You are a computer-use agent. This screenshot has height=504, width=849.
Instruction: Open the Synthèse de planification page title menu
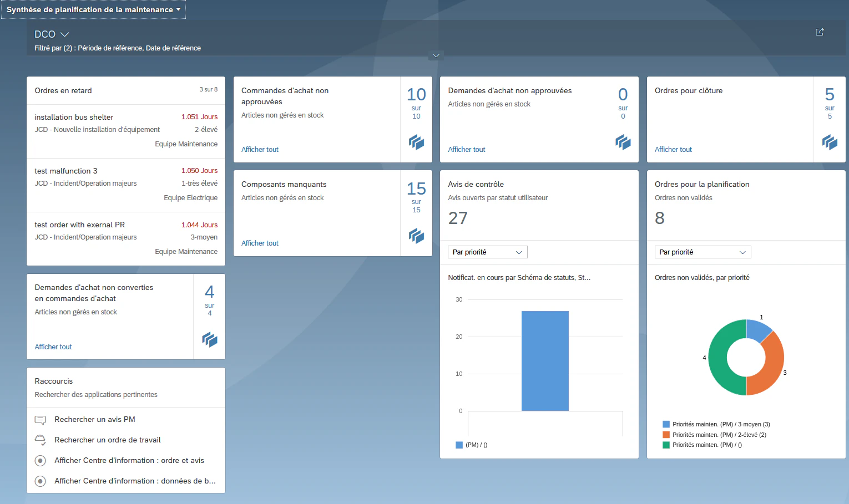[93, 9]
